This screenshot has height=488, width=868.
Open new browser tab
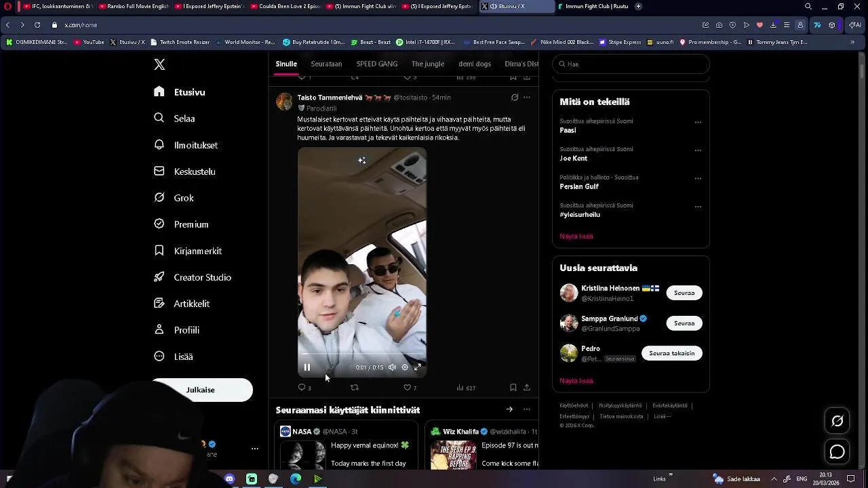click(639, 6)
